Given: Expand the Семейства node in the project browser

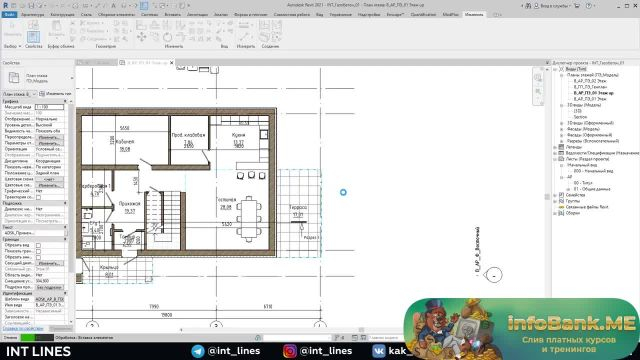Looking at the screenshot, I should tap(555, 195).
